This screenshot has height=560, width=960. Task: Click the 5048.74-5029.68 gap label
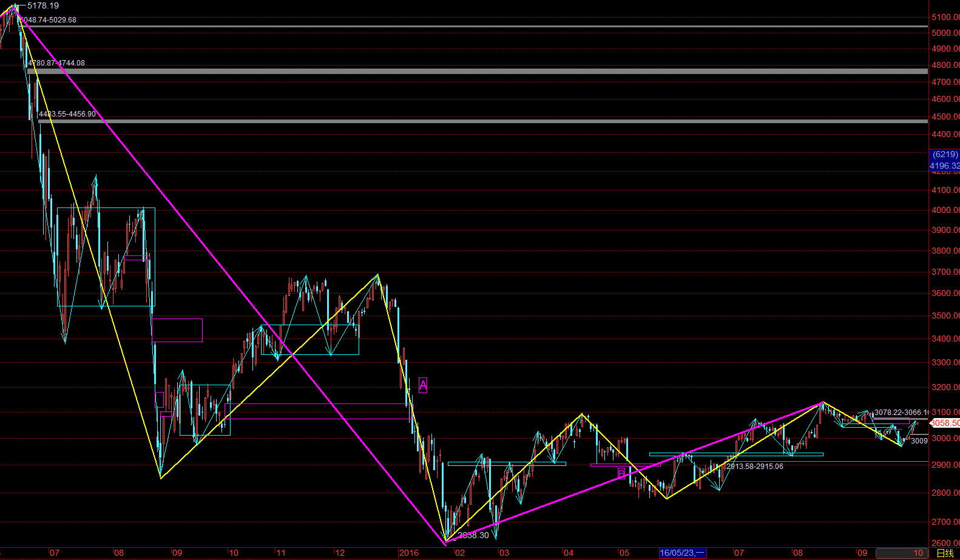tap(48, 20)
